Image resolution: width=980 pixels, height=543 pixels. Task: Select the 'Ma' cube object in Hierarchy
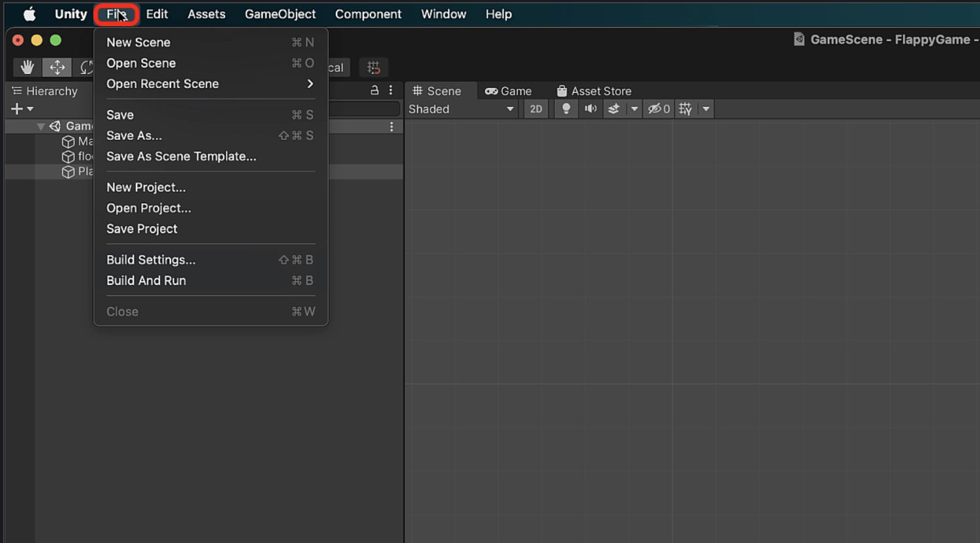coord(77,141)
